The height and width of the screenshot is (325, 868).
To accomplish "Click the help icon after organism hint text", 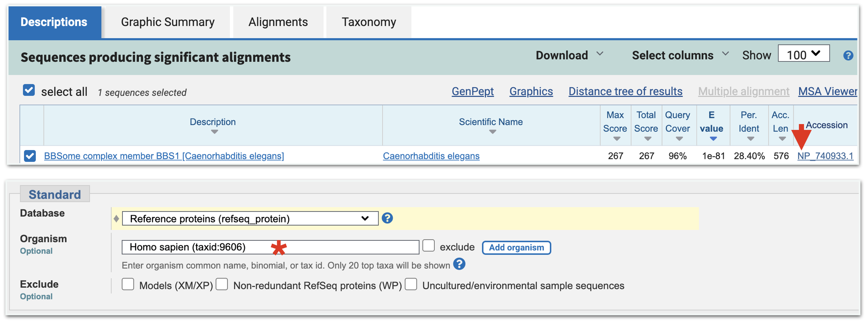I will (459, 264).
